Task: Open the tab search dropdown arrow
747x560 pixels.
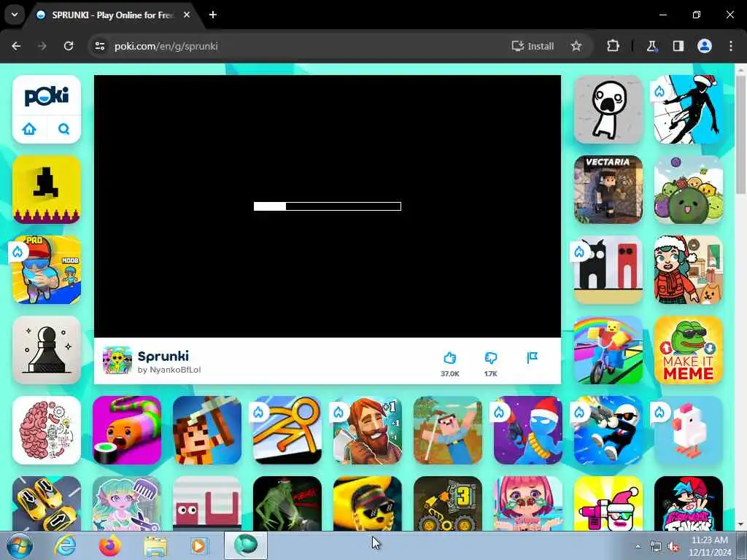Action: [15, 15]
